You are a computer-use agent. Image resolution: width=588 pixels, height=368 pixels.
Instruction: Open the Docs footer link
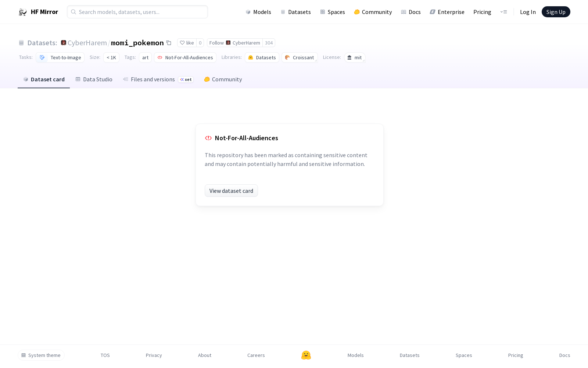(x=564, y=355)
